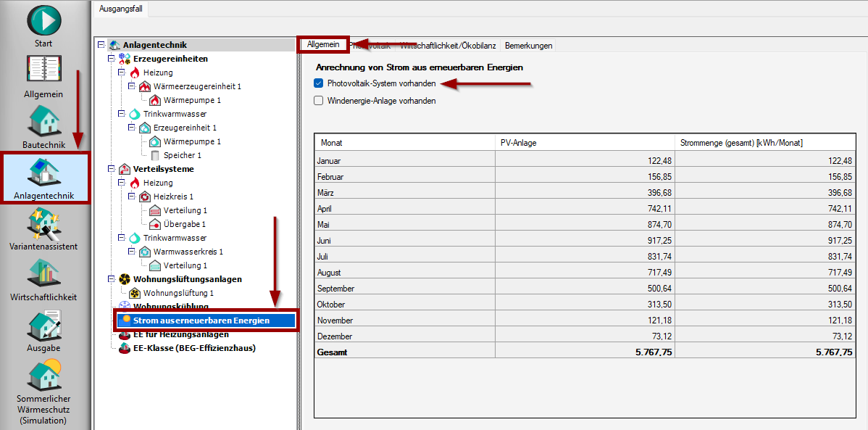The image size is (868, 430).
Task: Open the Variantenassistent icon
Action: coord(43,223)
